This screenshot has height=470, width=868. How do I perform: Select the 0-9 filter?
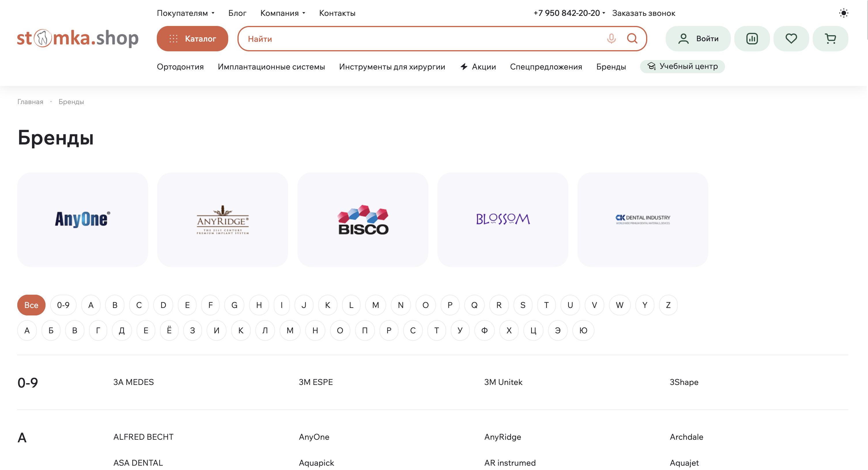tap(63, 305)
